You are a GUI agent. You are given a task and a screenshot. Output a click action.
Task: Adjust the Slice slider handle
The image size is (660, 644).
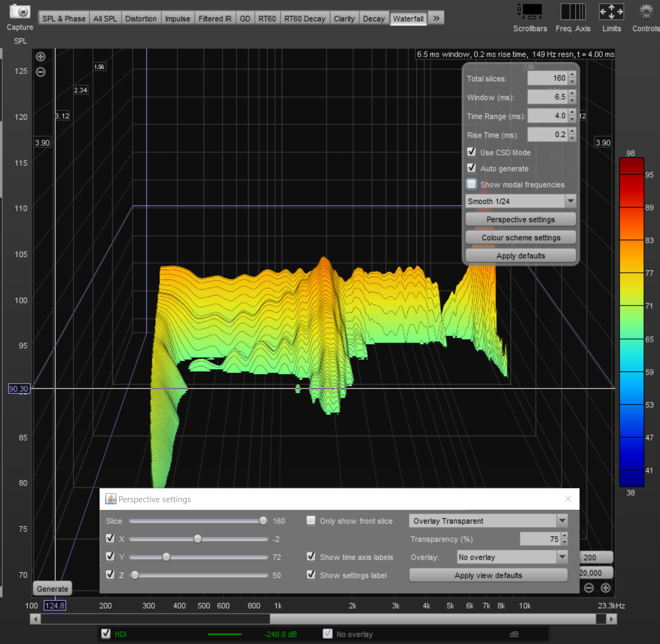pyautogui.click(x=263, y=521)
